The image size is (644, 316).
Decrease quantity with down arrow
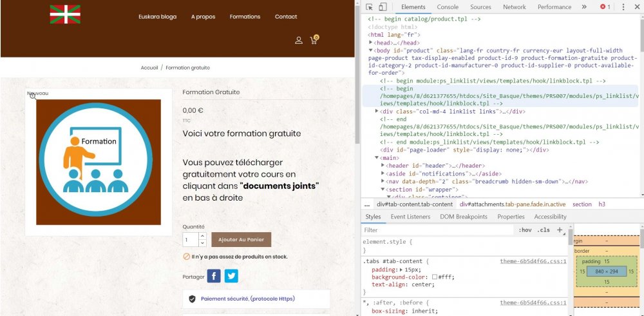click(x=202, y=243)
